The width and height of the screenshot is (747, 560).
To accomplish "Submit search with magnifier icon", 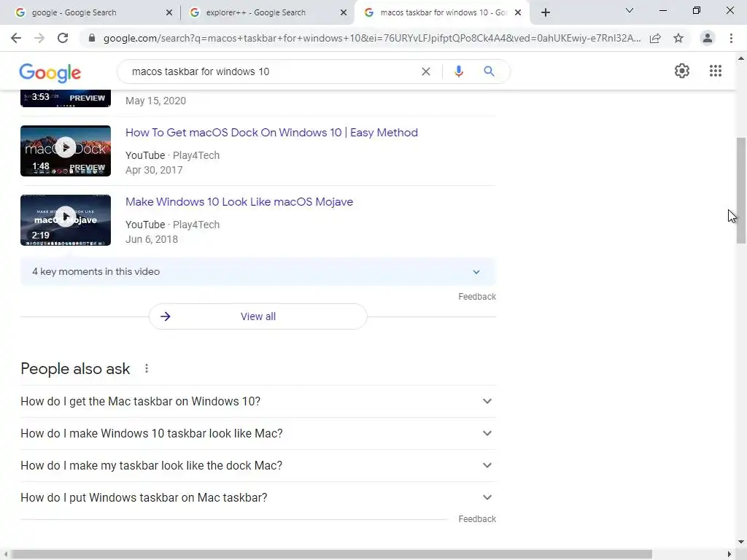I will click(489, 71).
